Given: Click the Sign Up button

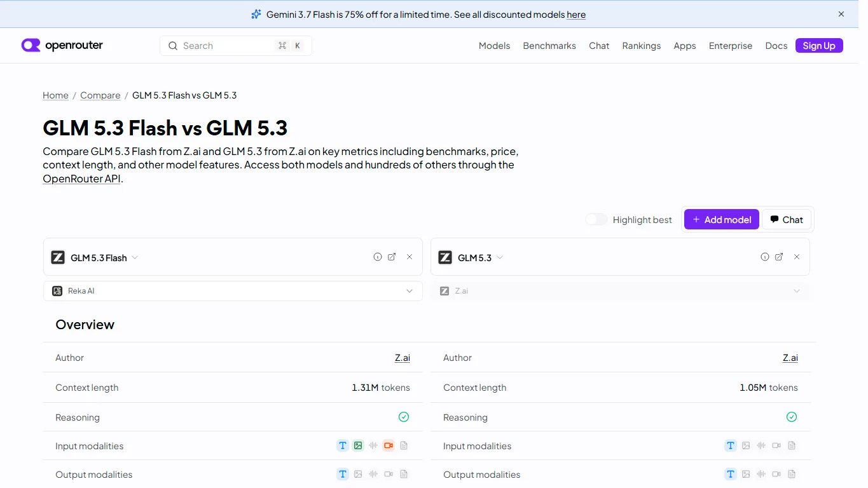Looking at the screenshot, I should pos(819,46).
